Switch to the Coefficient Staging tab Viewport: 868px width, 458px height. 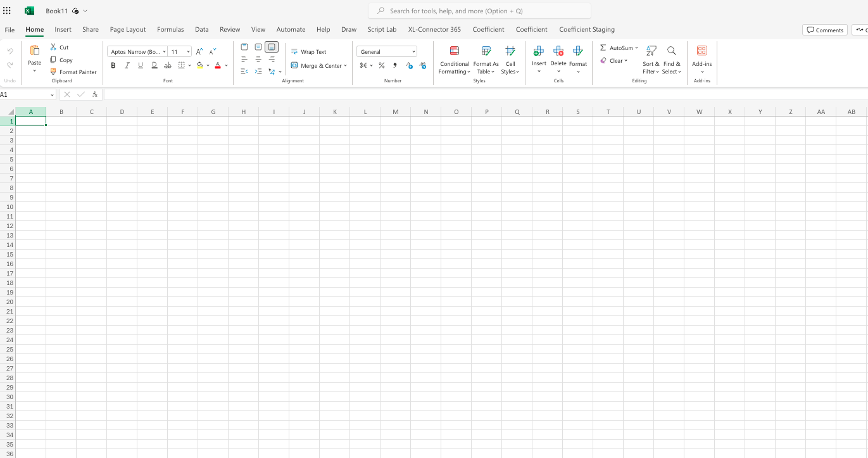[x=587, y=29]
